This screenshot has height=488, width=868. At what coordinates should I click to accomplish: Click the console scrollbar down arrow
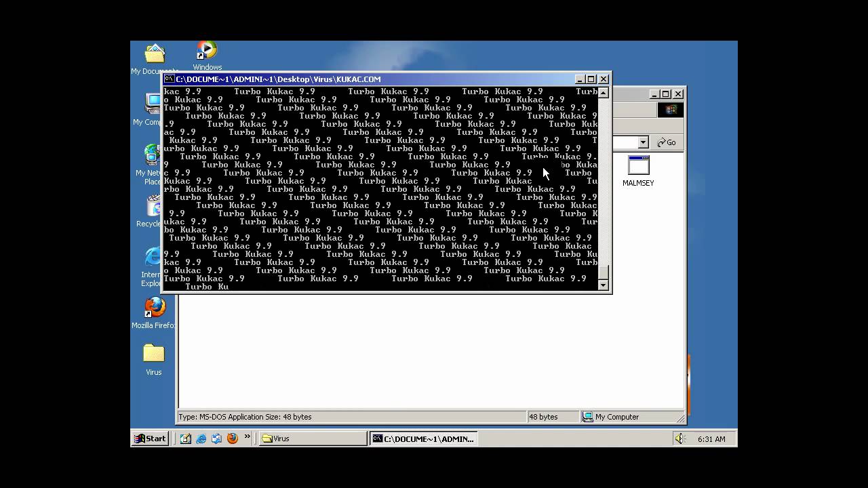tap(604, 285)
